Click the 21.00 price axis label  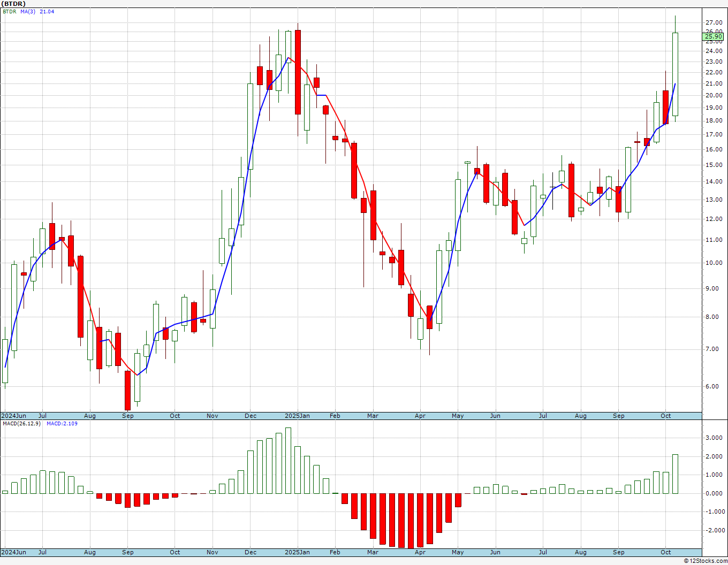(x=714, y=84)
